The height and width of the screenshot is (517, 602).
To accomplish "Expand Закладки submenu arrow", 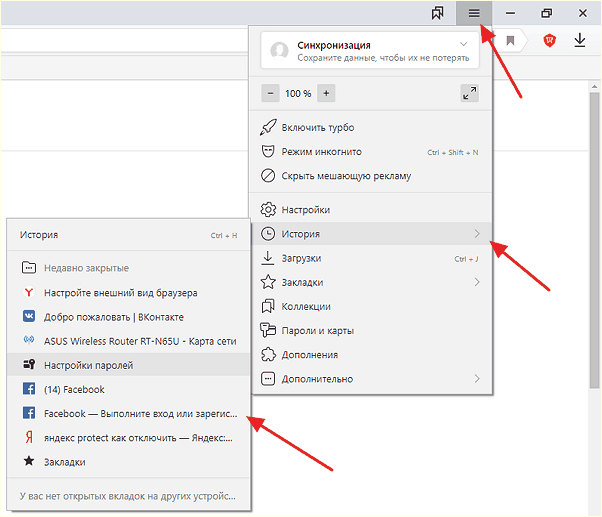I will pyautogui.click(x=477, y=282).
